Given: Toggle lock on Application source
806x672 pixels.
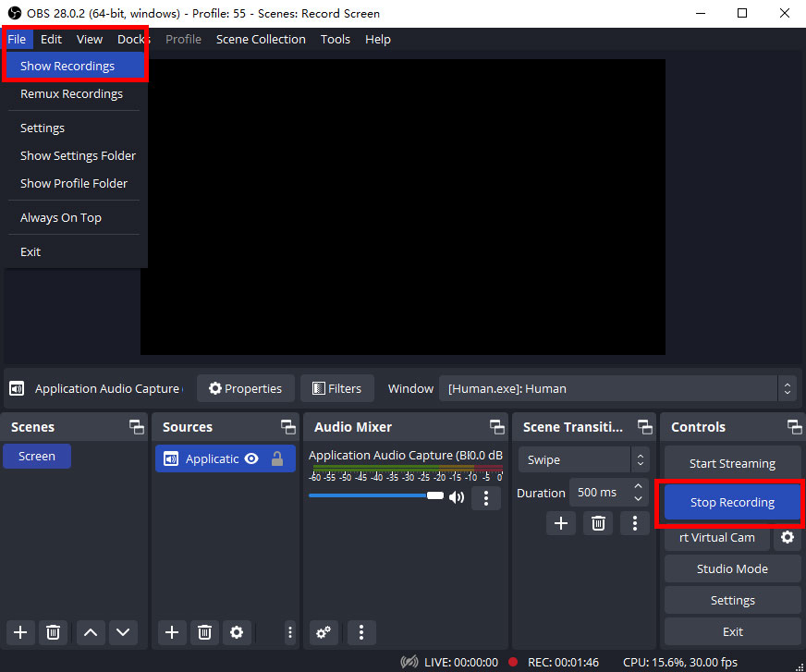Looking at the screenshot, I should (277, 458).
